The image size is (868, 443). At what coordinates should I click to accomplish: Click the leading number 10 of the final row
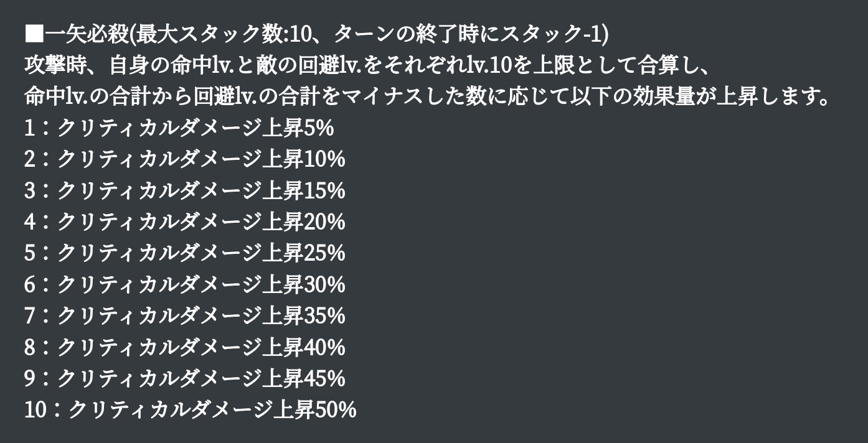(x=35, y=409)
